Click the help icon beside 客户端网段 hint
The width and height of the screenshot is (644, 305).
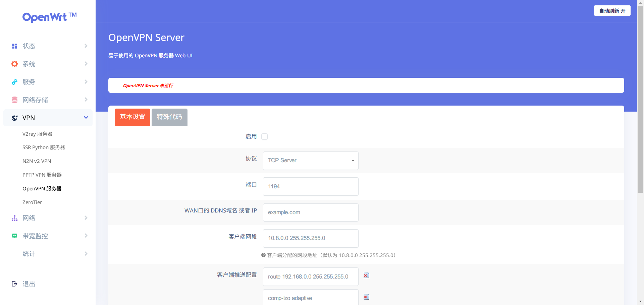click(x=263, y=255)
